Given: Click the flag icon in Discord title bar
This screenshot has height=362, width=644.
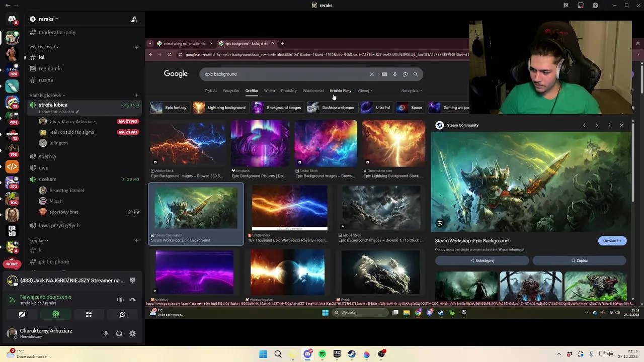Looking at the screenshot, I should pyautogui.click(x=566, y=6).
